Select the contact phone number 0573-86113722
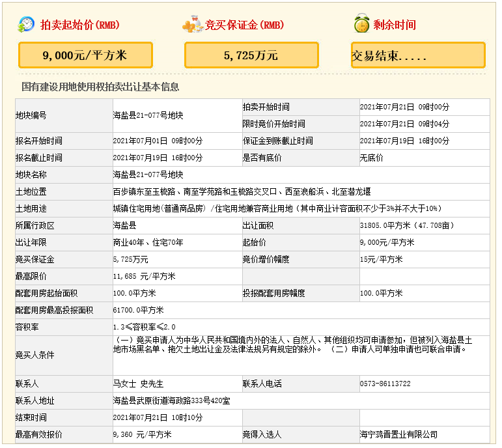 [385, 384]
